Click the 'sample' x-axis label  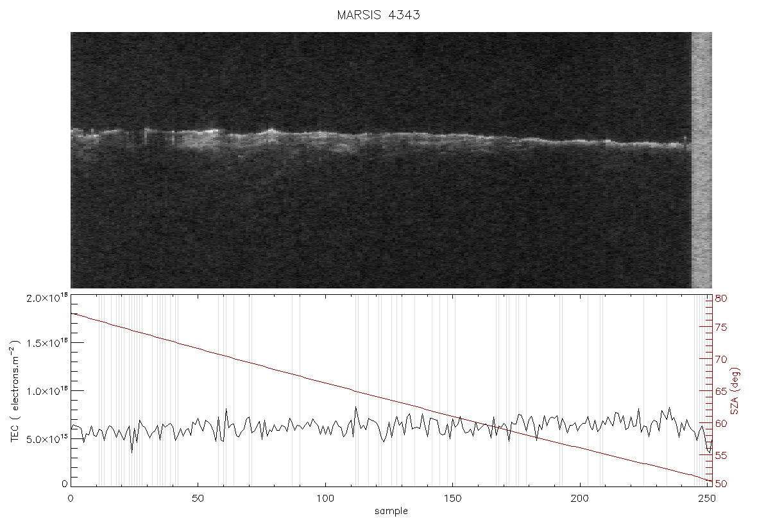point(391,511)
